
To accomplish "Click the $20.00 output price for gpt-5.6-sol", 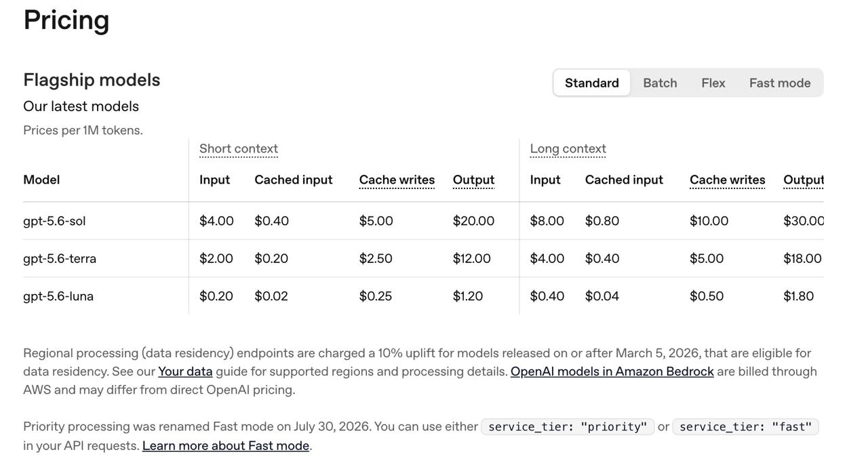I will click(x=473, y=221).
